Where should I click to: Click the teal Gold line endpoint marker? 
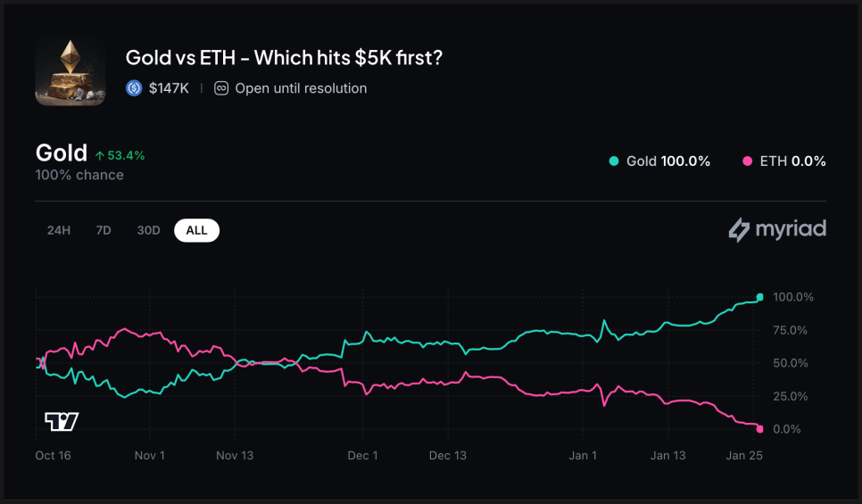tap(760, 297)
